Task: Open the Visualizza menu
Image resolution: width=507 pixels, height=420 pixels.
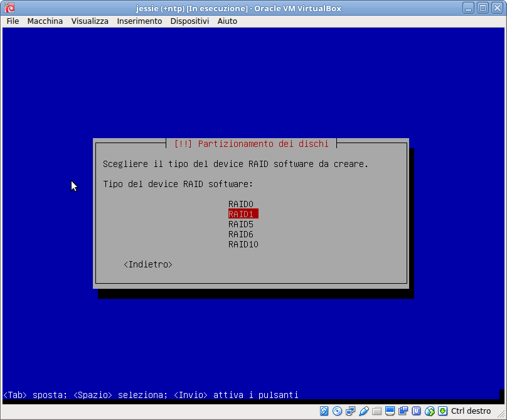Action: click(90, 21)
